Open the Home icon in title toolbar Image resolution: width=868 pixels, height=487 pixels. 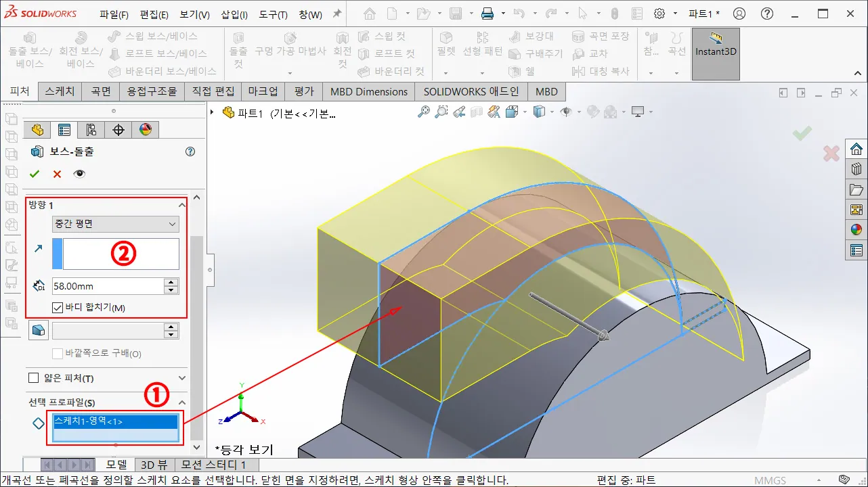click(x=369, y=14)
